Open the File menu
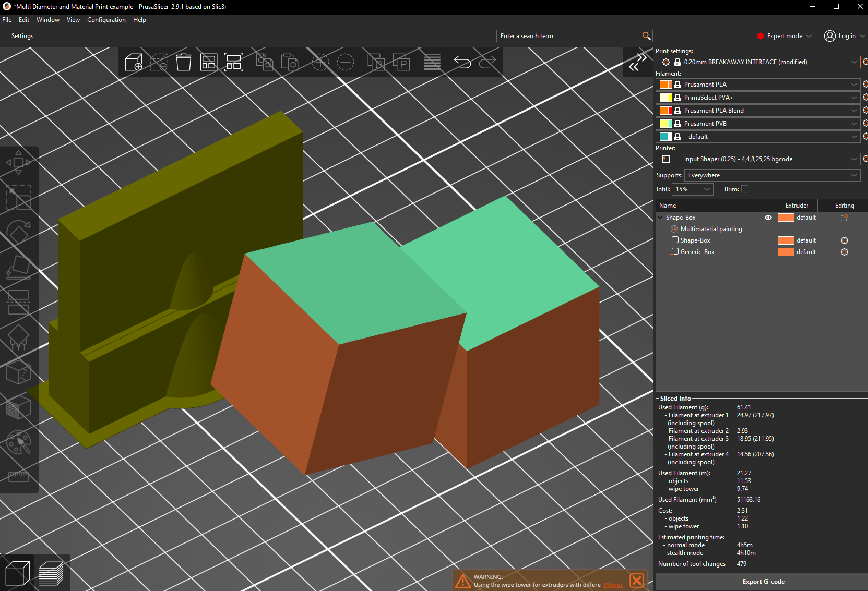 (x=7, y=20)
